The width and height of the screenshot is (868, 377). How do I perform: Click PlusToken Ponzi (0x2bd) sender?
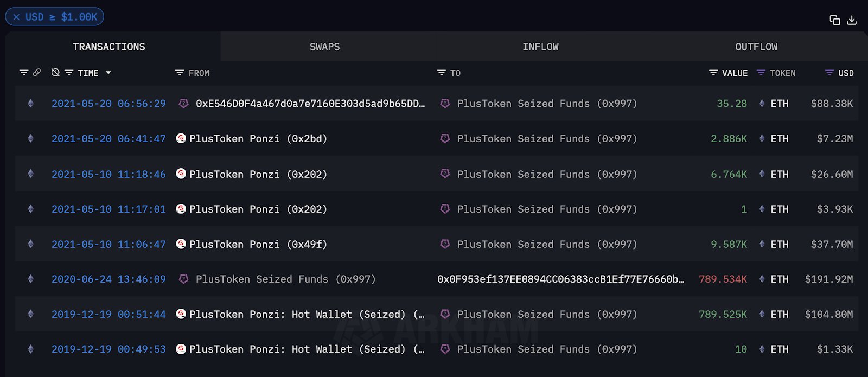tap(258, 138)
